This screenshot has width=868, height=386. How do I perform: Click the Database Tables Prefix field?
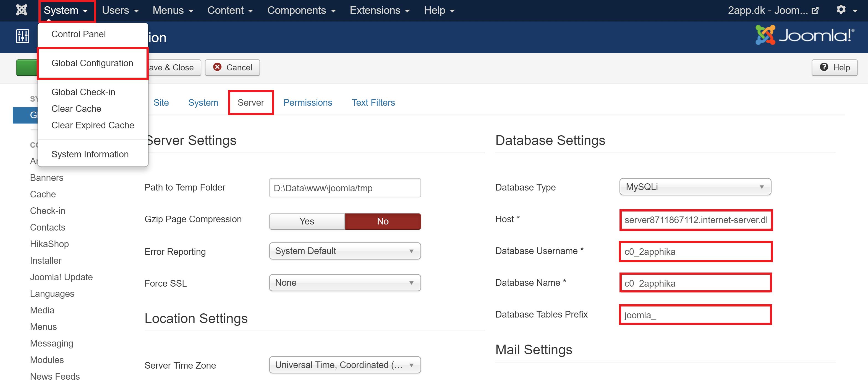click(x=695, y=315)
